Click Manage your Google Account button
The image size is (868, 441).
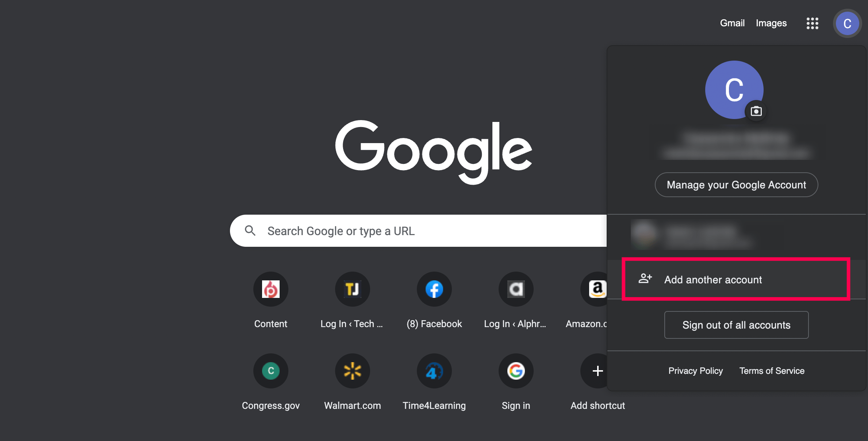[736, 185]
